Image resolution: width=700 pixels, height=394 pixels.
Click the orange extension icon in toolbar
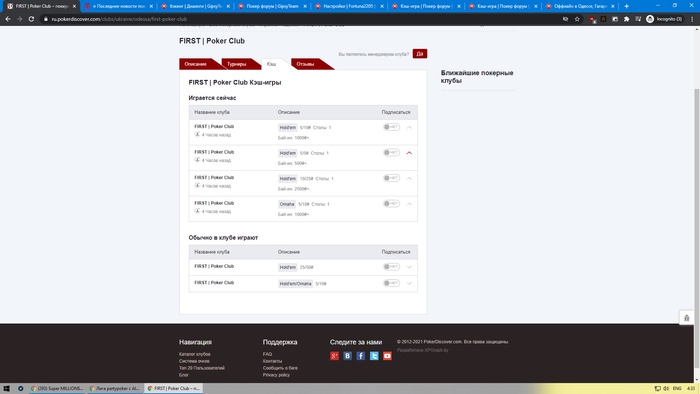pyautogui.click(x=604, y=19)
